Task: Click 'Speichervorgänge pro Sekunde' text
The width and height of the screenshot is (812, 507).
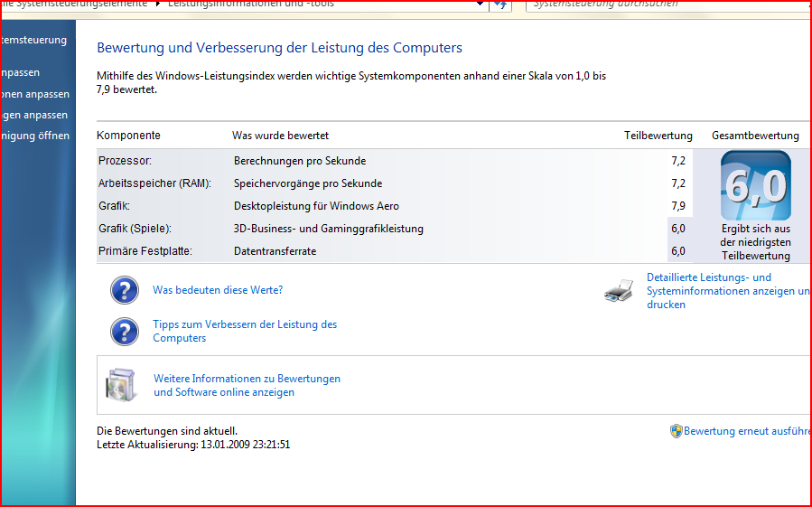Action: [308, 183]
